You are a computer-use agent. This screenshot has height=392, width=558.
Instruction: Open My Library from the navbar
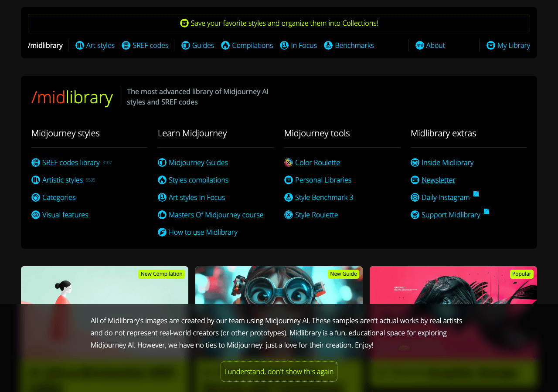(x=508, y=45)
